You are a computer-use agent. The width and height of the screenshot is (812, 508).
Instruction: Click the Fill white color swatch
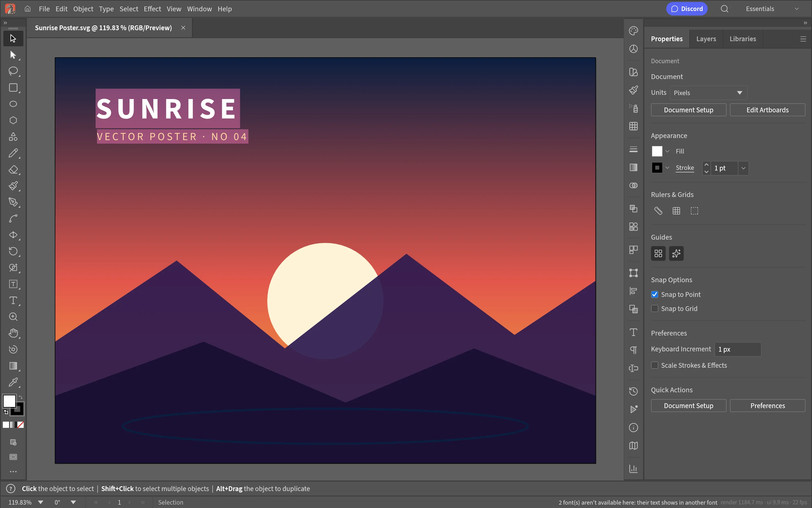pos(657,151)
